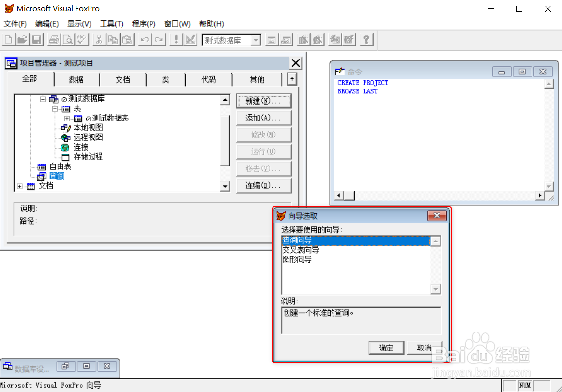Click the wizard list scroll-down arrow
Screen dimensions: 562x392
pyautogui.click(x=436, y=289)
